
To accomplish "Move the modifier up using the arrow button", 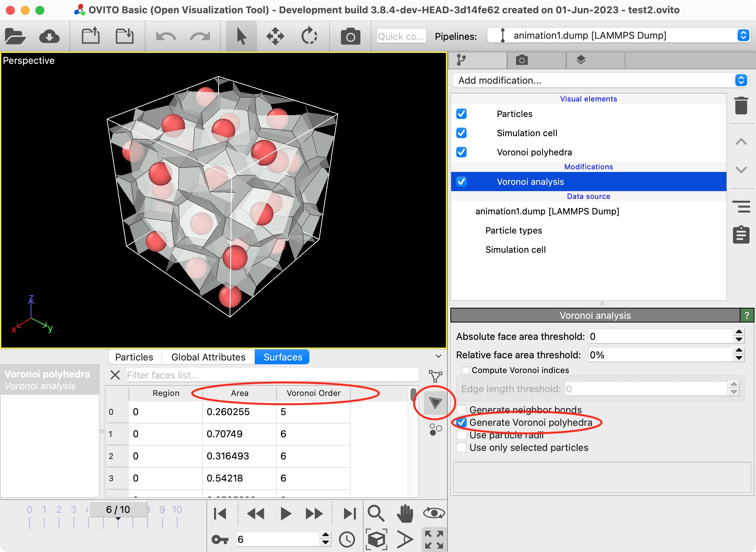I will tap(741, 142).
